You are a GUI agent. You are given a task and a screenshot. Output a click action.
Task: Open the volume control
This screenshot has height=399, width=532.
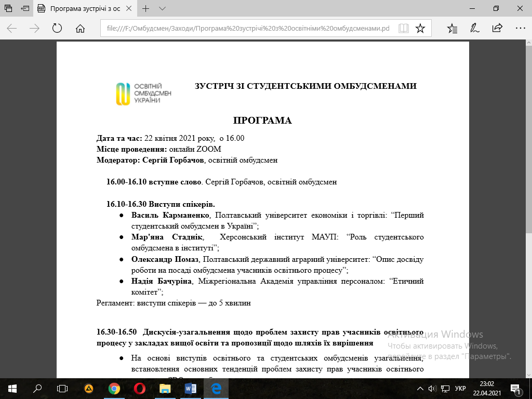(432, 389)
